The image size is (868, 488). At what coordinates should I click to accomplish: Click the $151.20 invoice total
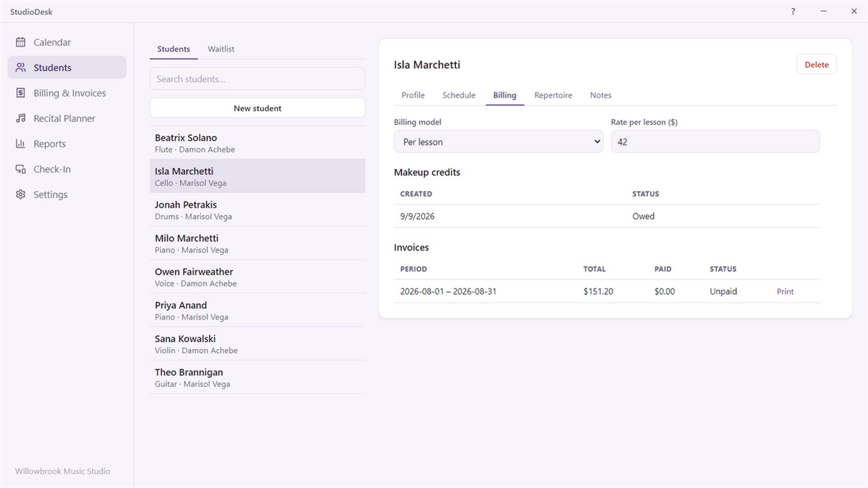click(x=598, y=291)
